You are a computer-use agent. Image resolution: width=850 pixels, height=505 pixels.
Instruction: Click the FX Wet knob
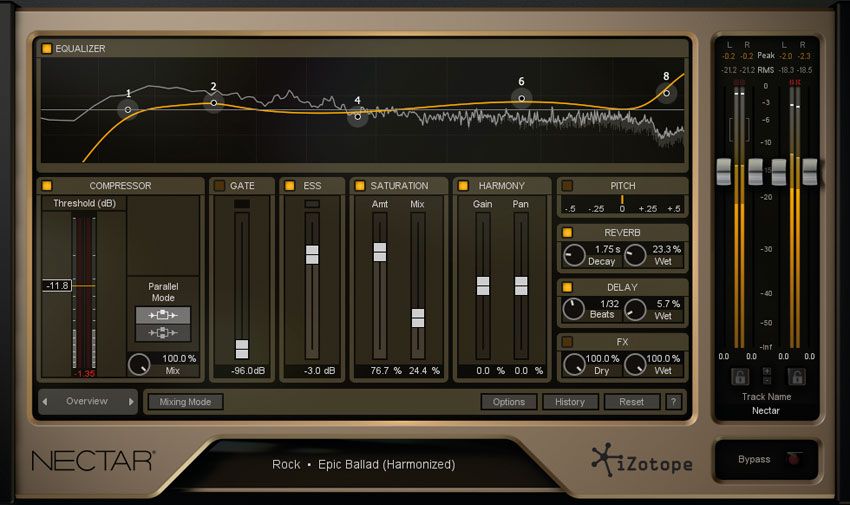(x=635, y=365)
